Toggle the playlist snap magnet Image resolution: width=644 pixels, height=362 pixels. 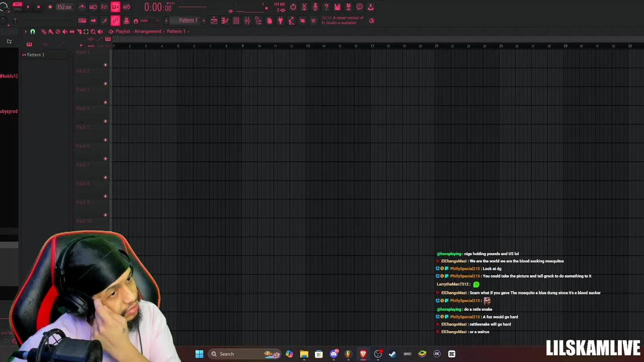pyautogui.click(x=33, y=32)
